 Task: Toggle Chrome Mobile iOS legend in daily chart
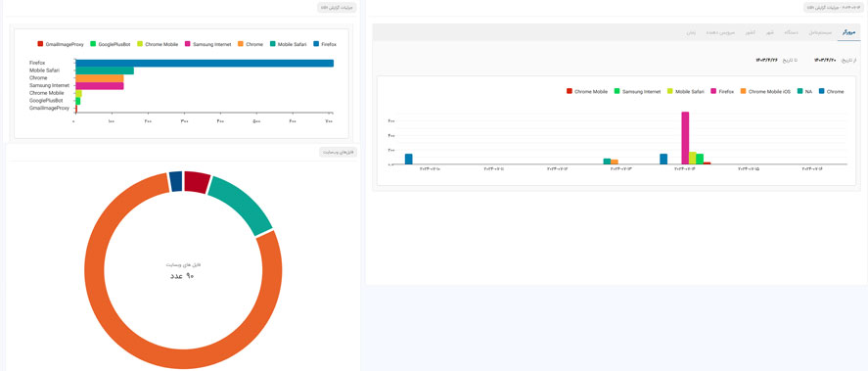click(765, 91)
